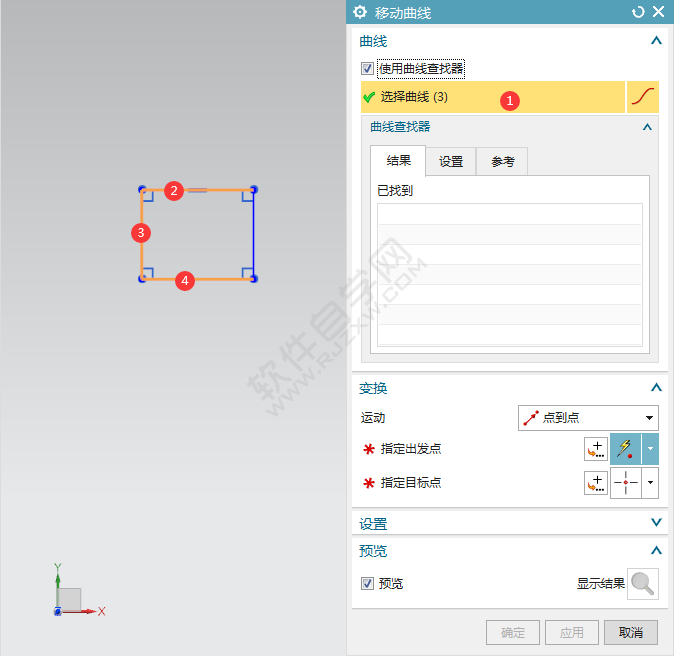This screenshot has height=656, width=674.
Task: Collapse the 预览 section
Action: [656, 550]
